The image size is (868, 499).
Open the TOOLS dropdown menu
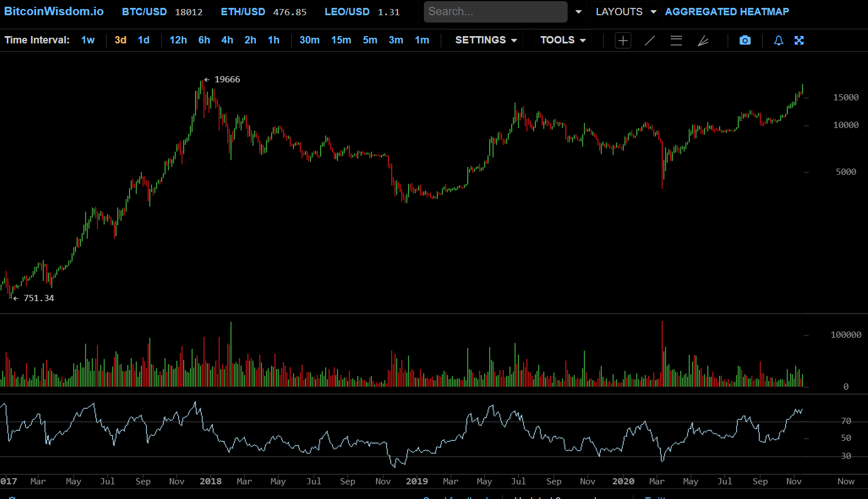[563, 40]
